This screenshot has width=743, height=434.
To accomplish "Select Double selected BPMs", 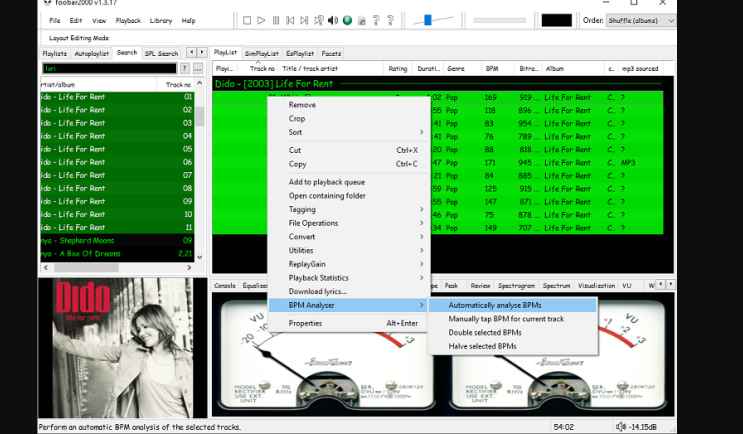I will coord(513,333).
